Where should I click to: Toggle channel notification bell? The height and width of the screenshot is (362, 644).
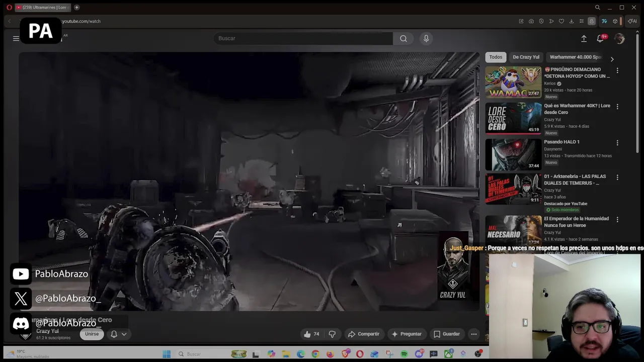pyautogui.click(x=114, y=334)
